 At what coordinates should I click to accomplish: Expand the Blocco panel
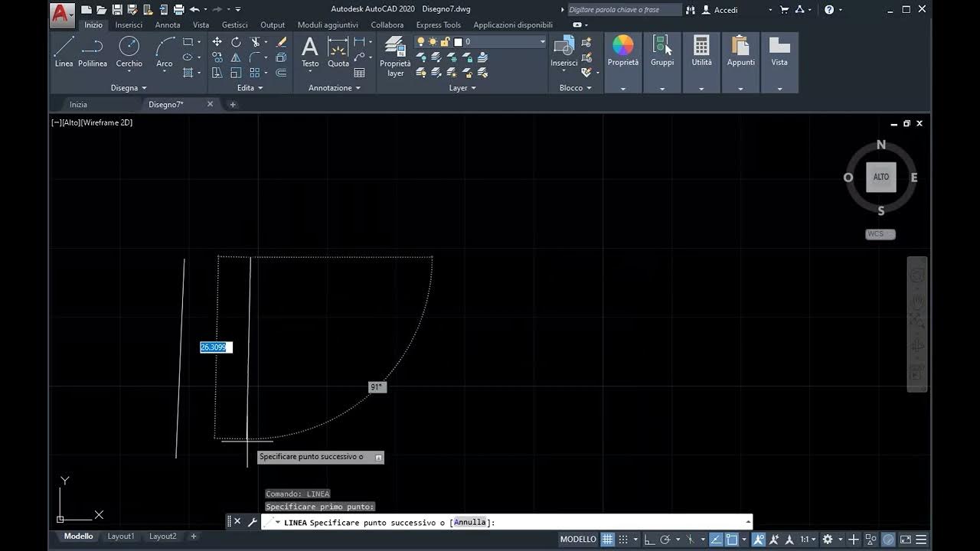click(x=576, y=88)
